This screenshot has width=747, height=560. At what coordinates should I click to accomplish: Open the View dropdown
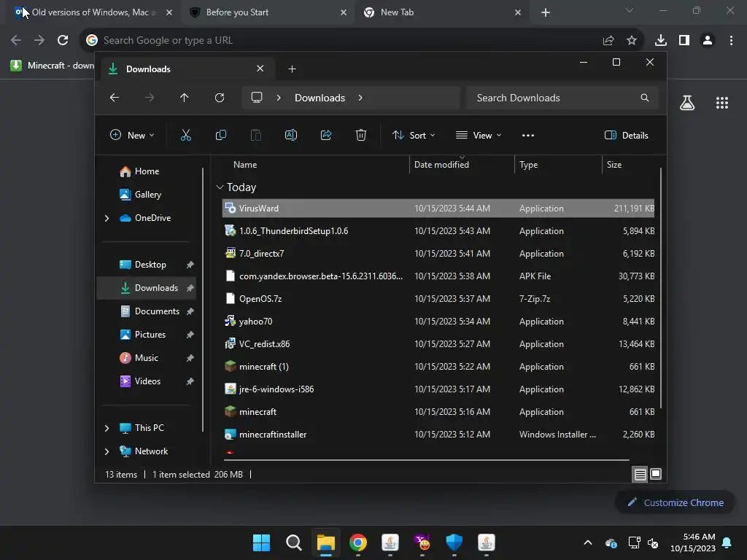tap(479, 135)
